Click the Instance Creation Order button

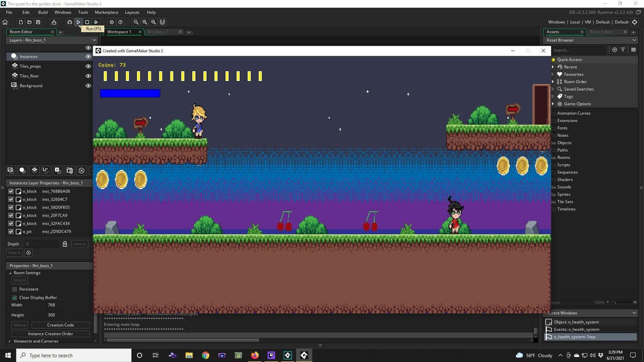(50, 334)
